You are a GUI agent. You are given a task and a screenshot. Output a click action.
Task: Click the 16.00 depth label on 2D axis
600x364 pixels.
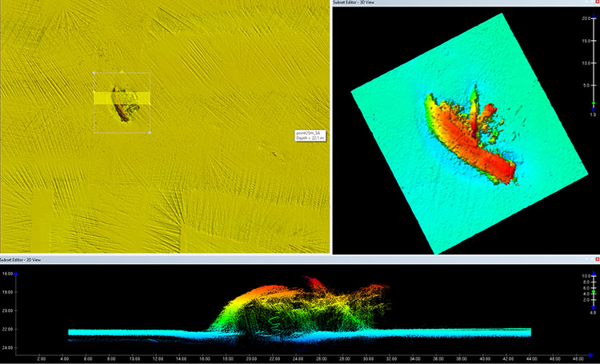click(x=8, y=274)
